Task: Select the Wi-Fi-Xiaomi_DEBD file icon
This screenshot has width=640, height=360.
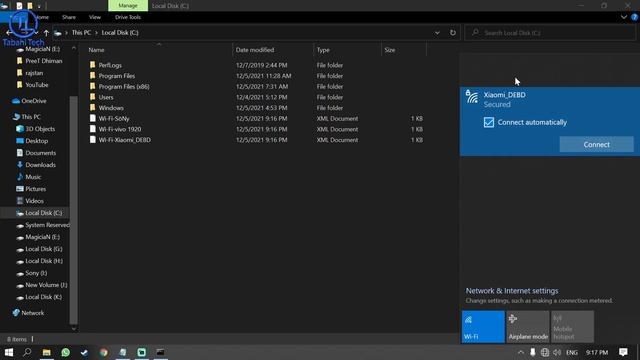Action: 93,140
